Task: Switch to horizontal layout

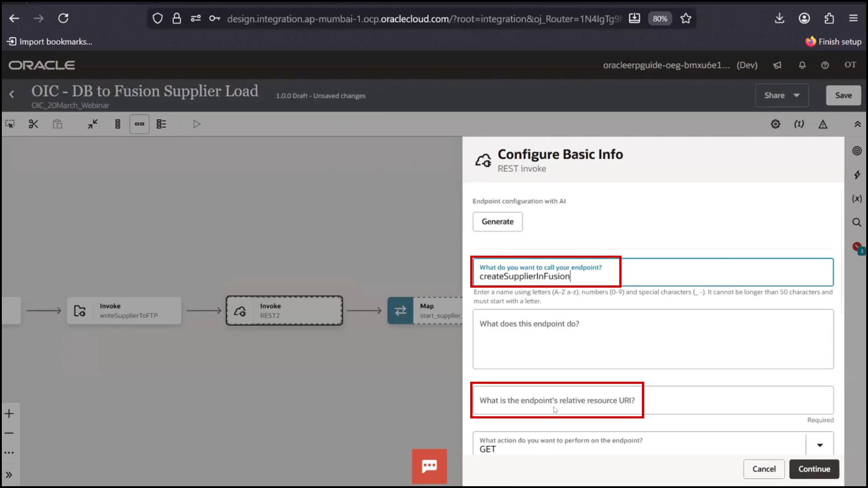Action: click(x=139, y=124)
